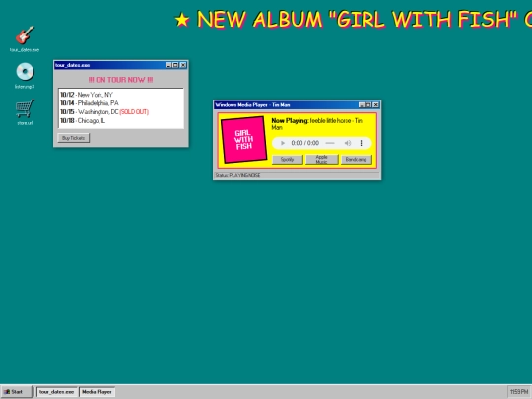Seek using the audio progress slider
This screenshot has height=399, width=532.
(x=330, y=143)
